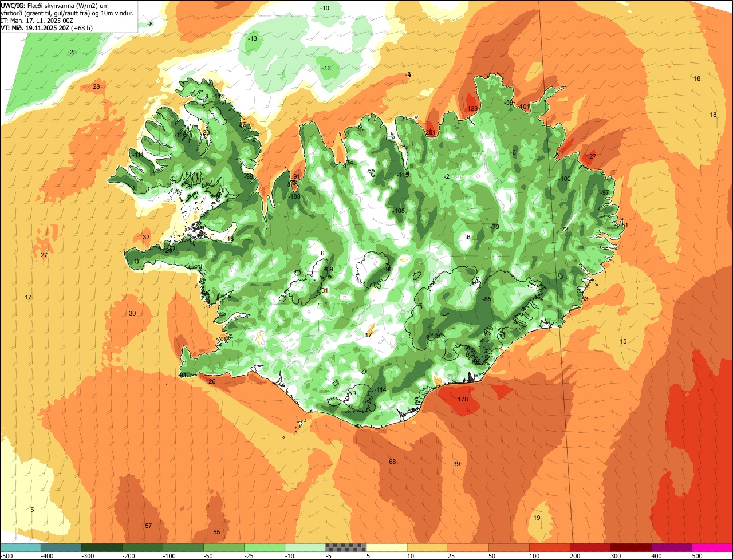Image resolution: width=733 pixels, height=560 pixels.
Task: Click the map value 53 off the southeast coast
Action: 585,299
